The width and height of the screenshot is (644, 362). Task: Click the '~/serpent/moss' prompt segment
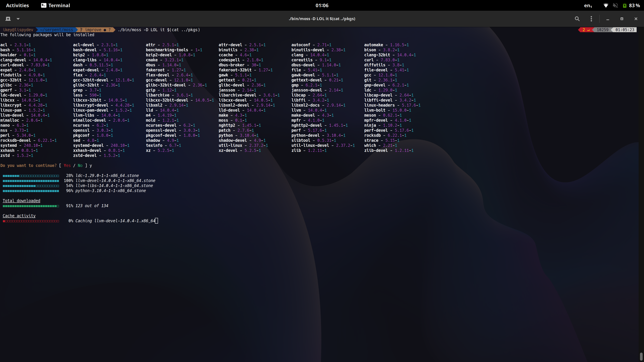[x=57, y=30]
